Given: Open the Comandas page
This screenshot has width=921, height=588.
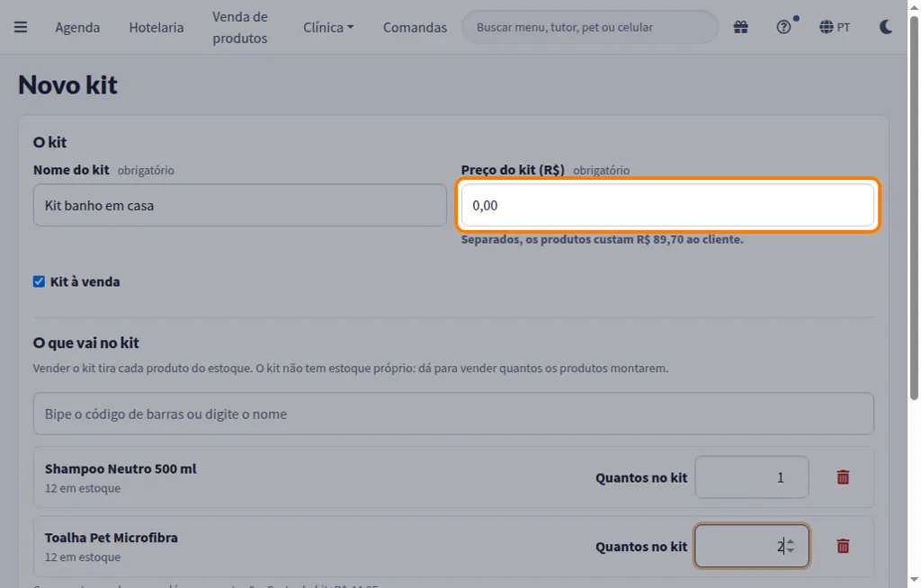Looking at the screenshot, I should 415,27.
